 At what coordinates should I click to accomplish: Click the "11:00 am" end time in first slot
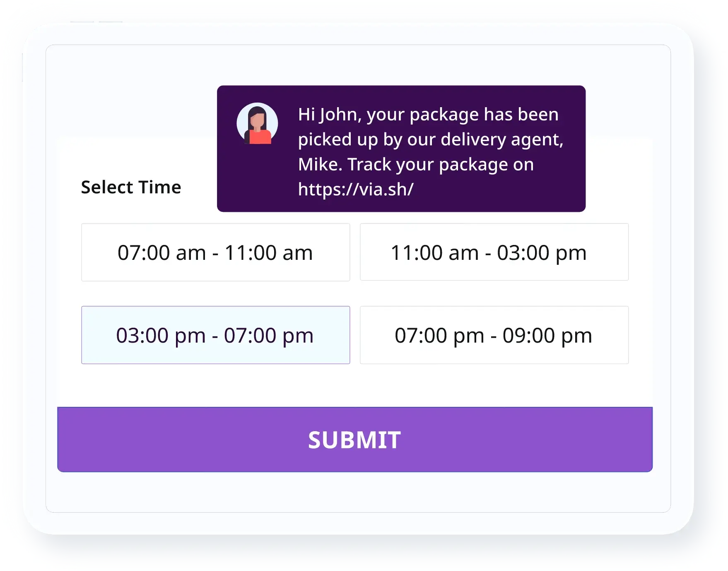click(268, 252)
